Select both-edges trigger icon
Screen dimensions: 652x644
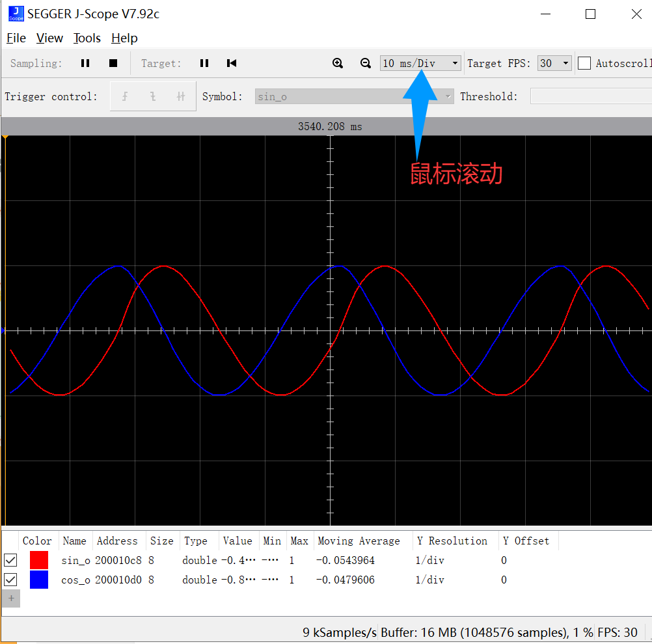[180, 96]
